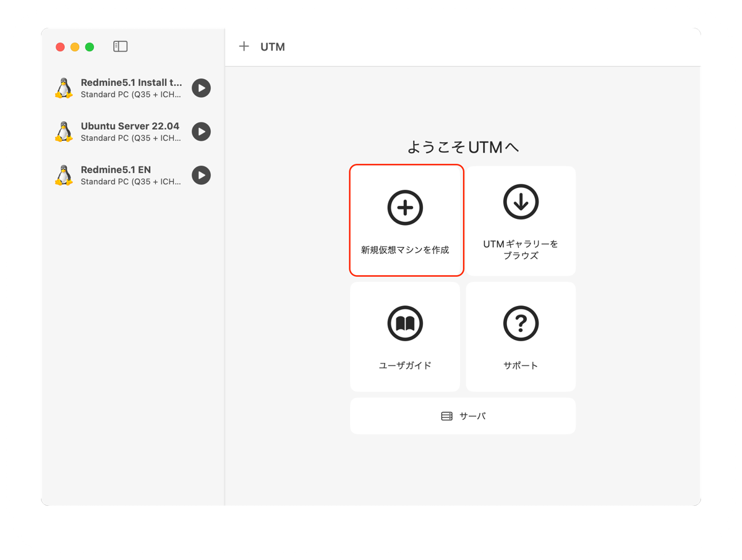
Task: Click the penguin icon of Redmine5.1 EN
Action: pyautogui.click(x=64, y=176)
